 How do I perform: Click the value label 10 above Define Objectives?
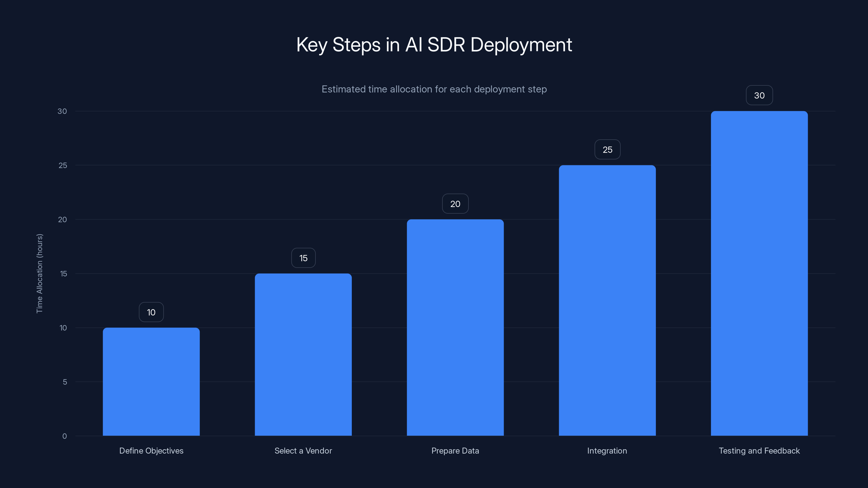point(151,312)
